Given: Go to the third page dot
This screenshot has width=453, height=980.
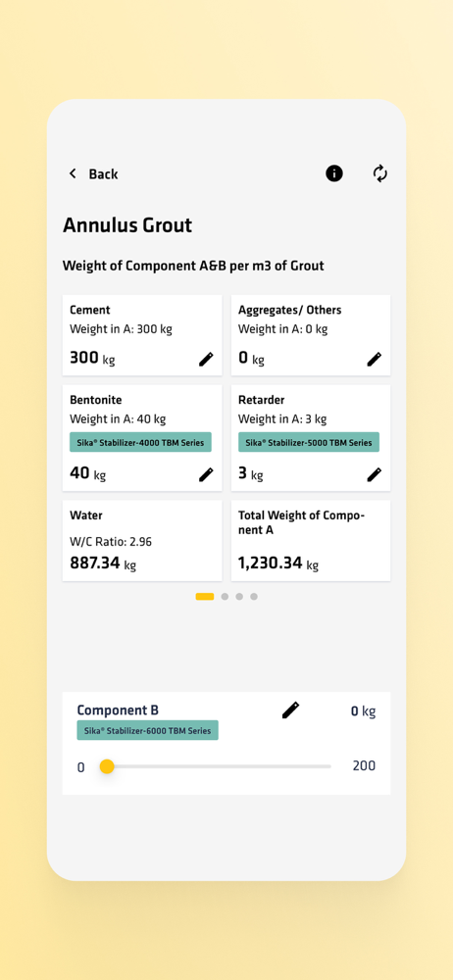Looking at the screenshot, I should pyautogui.click(x=239, y=597).
